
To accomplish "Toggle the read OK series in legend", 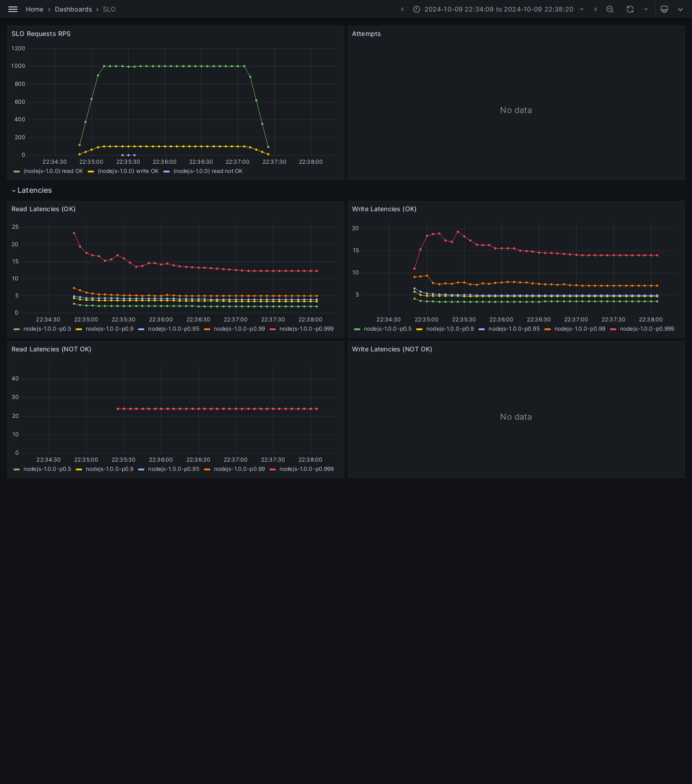I will pyautogui.click(x=53, y=171).
